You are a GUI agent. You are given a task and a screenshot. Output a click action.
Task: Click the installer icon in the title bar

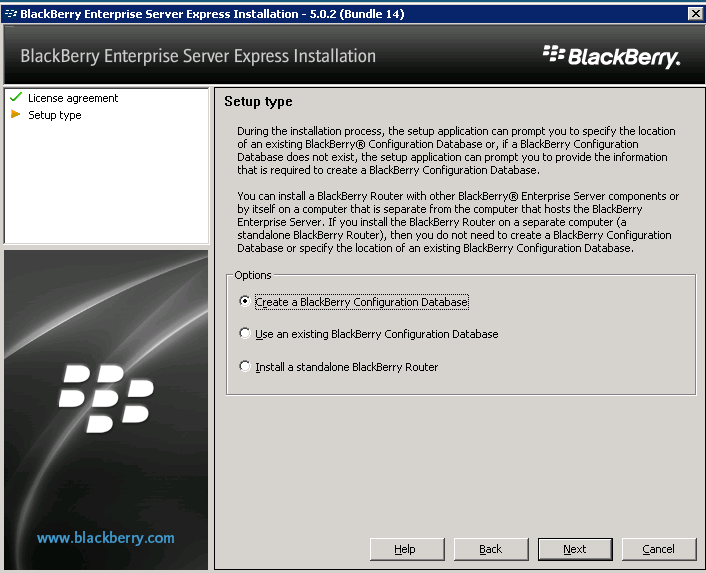pos(10,13)
